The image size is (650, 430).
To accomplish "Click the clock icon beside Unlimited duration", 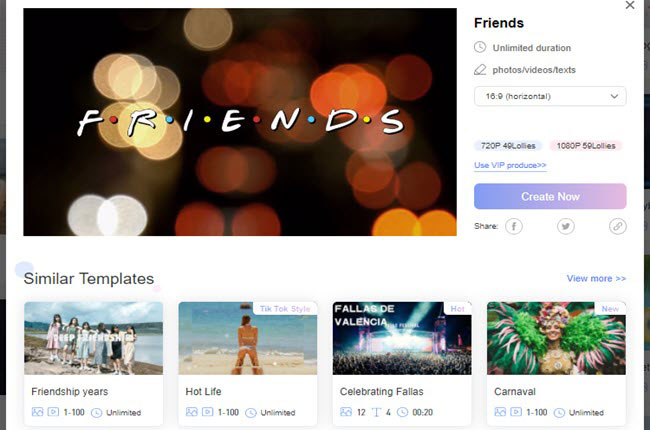I will point(480,47).
